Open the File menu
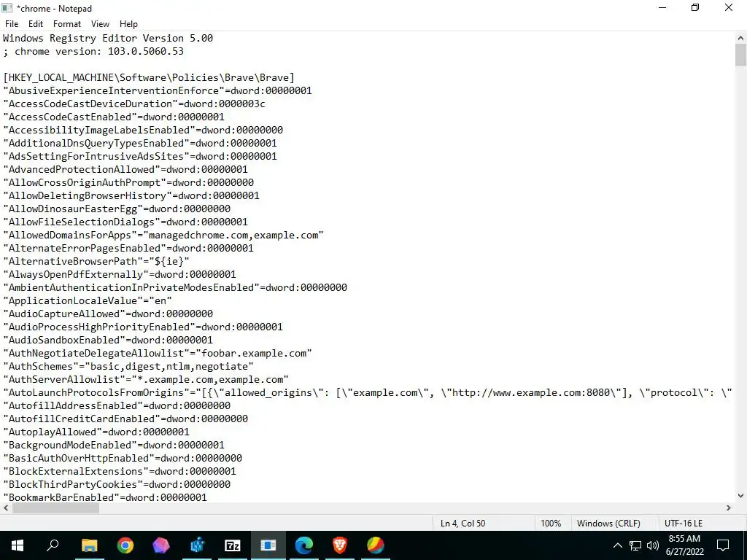747x560 pixels. pyautogui.click(x=12, y=24)
